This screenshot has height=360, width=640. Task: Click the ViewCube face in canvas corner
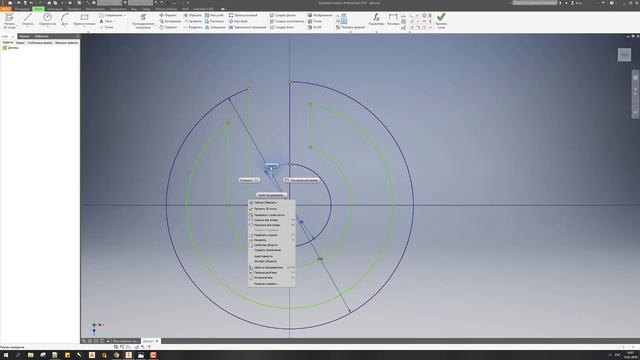pos(624,55)
